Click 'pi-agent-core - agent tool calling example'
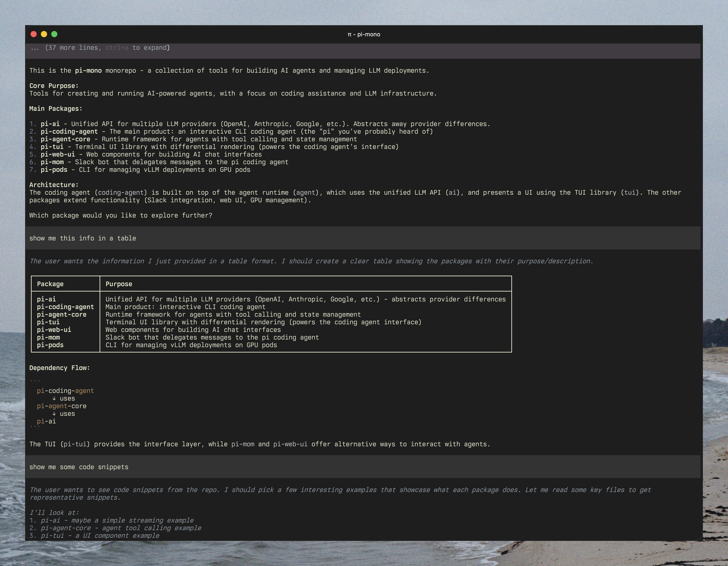 coord(121,528)
